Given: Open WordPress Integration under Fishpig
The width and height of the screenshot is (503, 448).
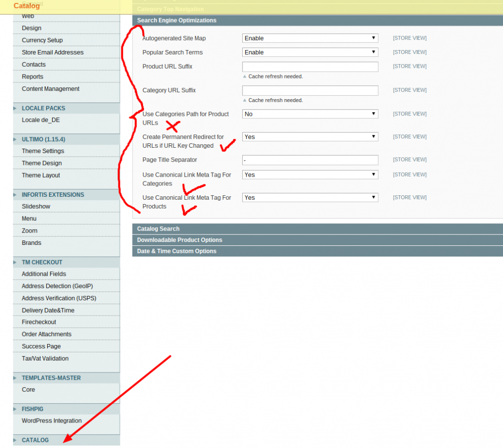Looking at the screenshot, I should pyautogui.click(x=52, y=421).
